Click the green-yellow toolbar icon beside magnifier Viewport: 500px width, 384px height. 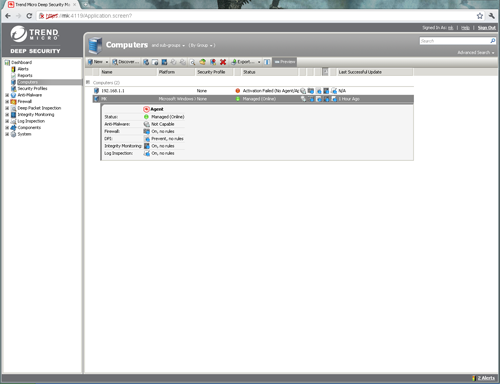point(202,62)
